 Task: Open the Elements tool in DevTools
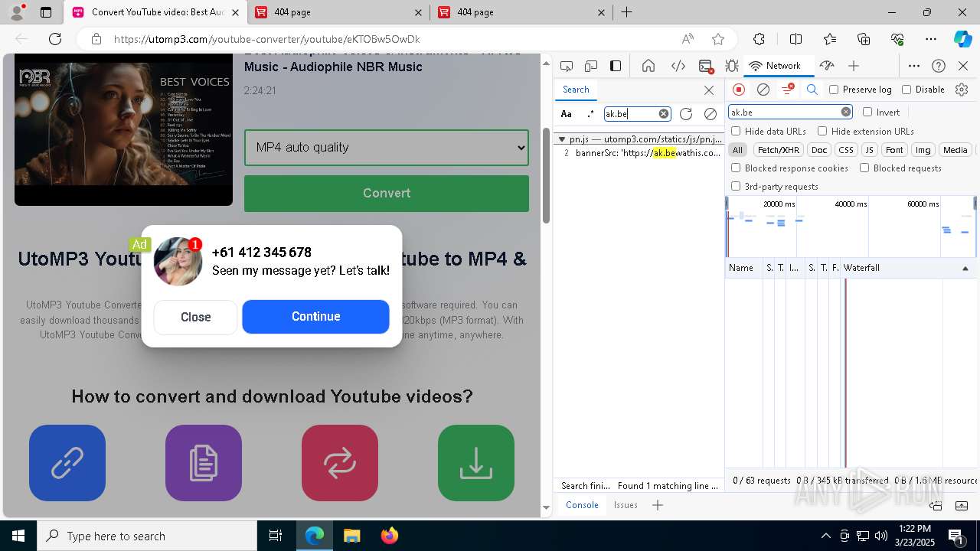click(678, 66)
